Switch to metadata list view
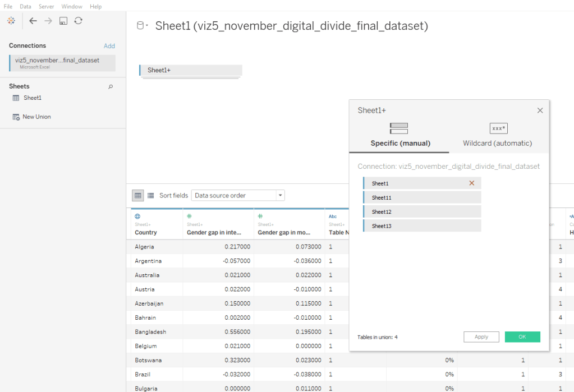 pyautogui.click(x=150, y=196)
